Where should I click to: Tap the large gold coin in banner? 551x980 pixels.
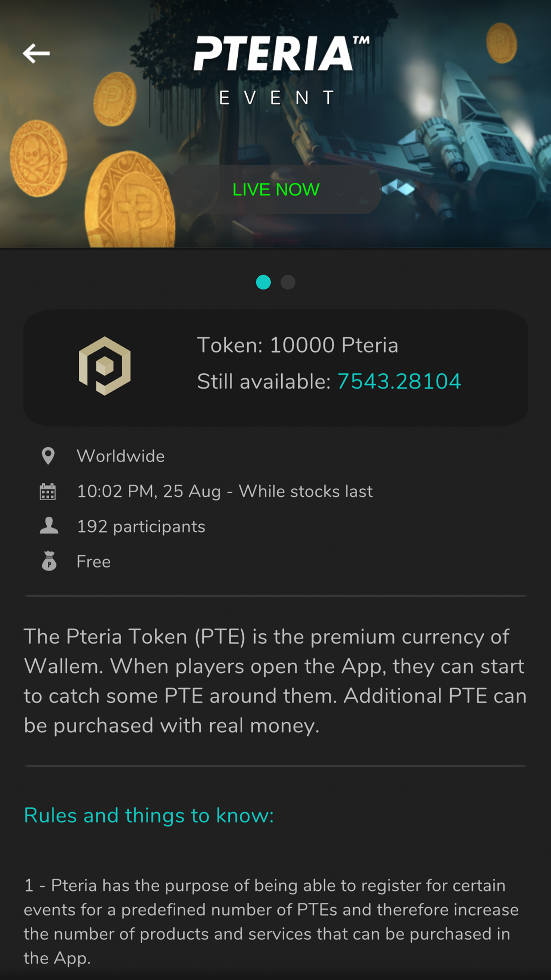click(x=130, y=200)
